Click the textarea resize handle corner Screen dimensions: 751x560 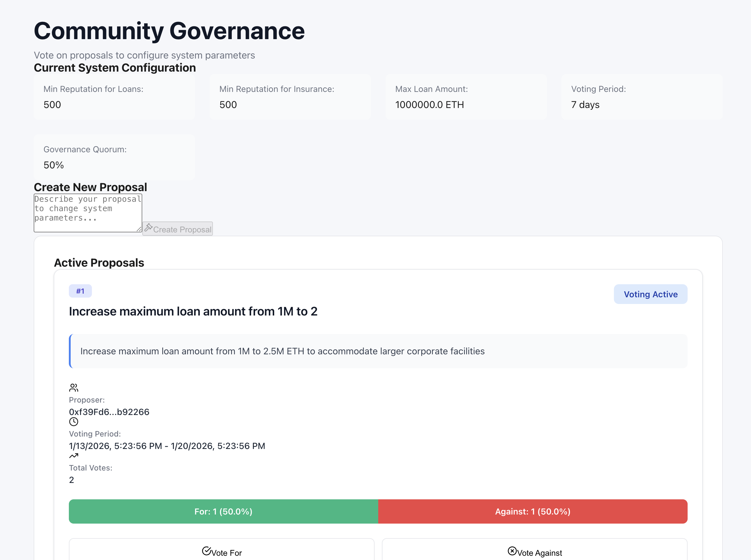139,229
